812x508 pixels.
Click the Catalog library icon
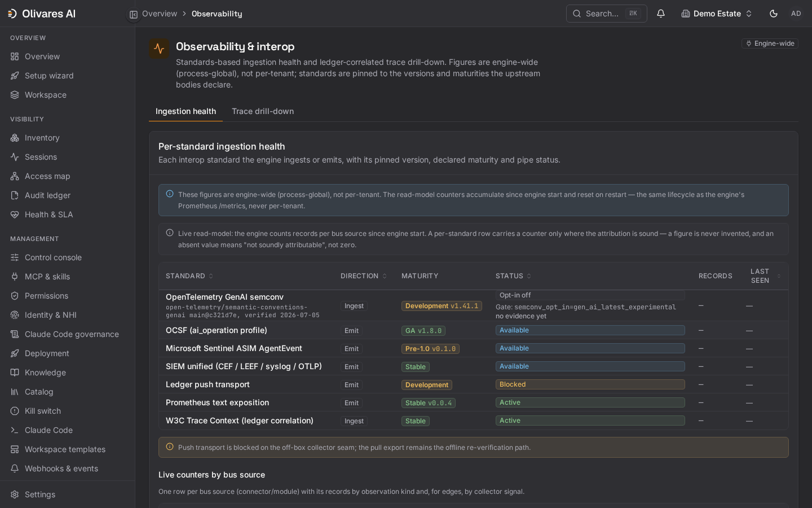pos(15,392)
